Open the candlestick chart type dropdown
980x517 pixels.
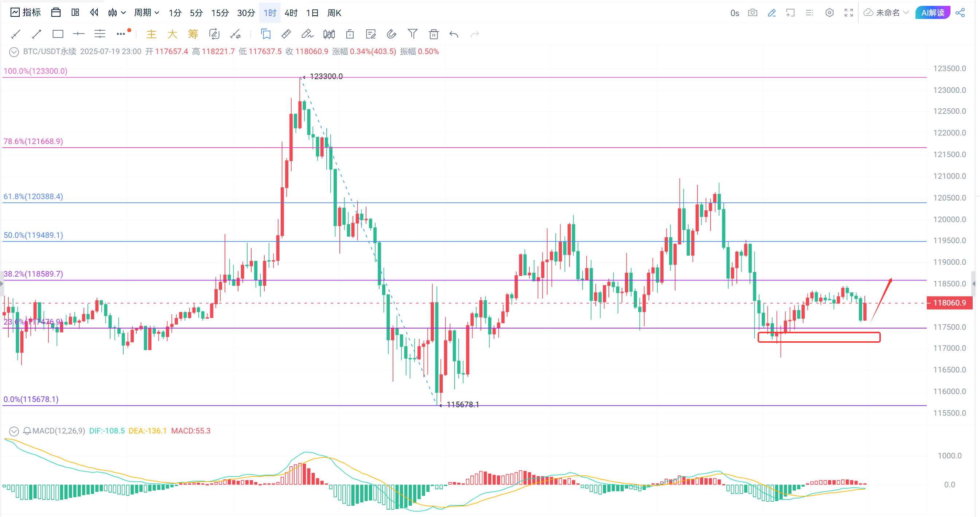pyautogui.click(x=116, y=13)
